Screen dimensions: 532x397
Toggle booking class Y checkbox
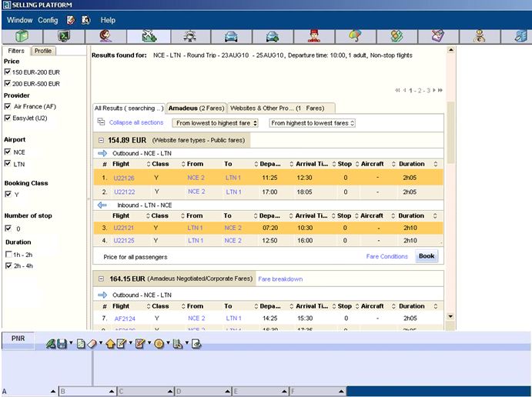[x=8, y=194]
